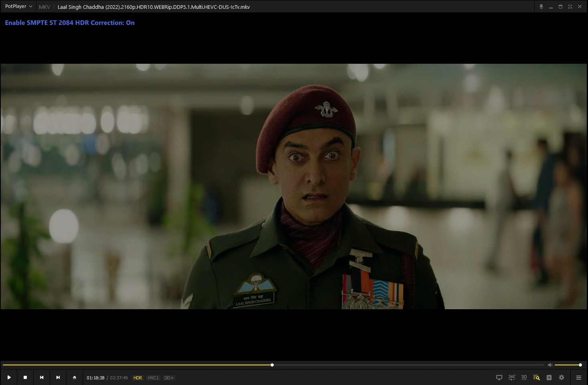The width and height of the screenshot is (588, 385).
Task: Click the video frame to pause/play
Action: click(x=294, y=186)
